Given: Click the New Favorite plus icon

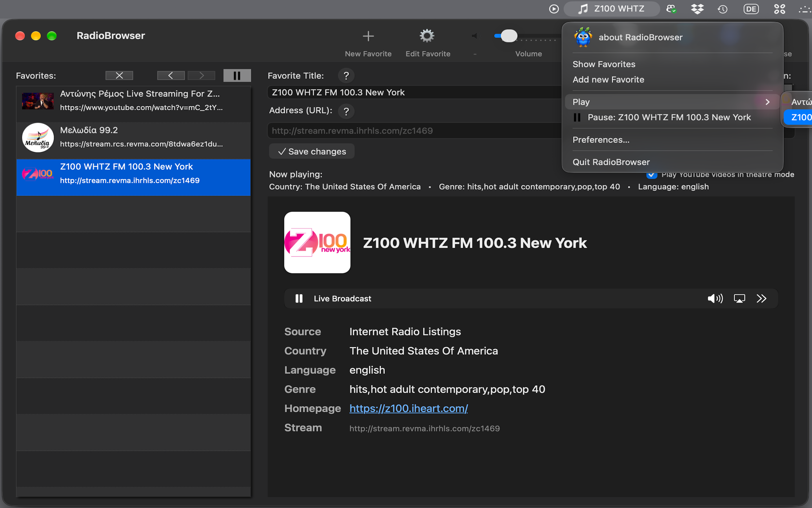Looking at the screenshot, I should point(368,36).
